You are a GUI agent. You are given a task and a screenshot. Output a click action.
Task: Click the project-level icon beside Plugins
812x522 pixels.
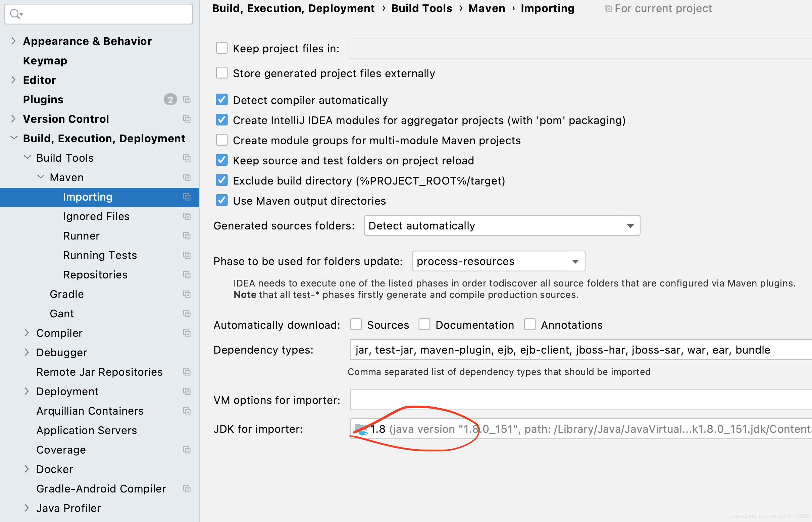point(187,100)
